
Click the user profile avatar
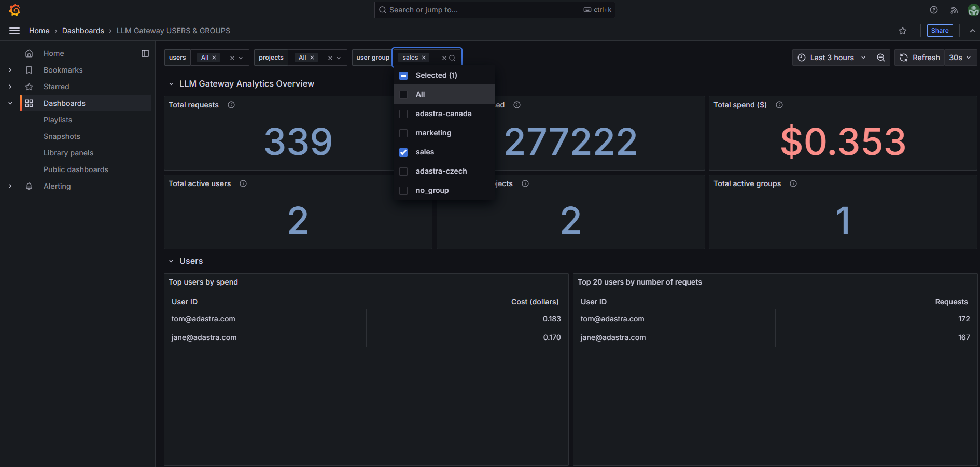click(x=973, y=9)
